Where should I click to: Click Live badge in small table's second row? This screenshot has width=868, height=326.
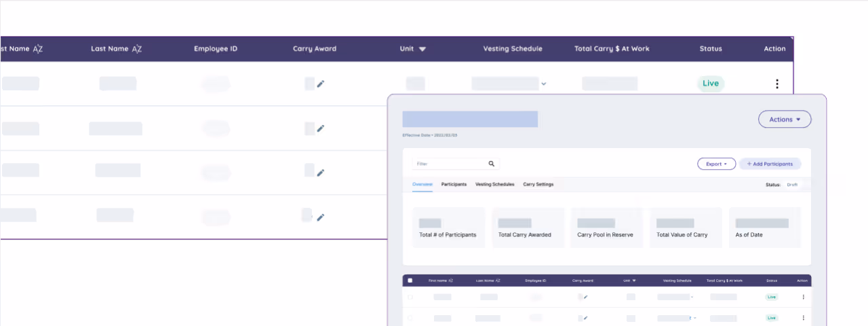click(772, 318)
